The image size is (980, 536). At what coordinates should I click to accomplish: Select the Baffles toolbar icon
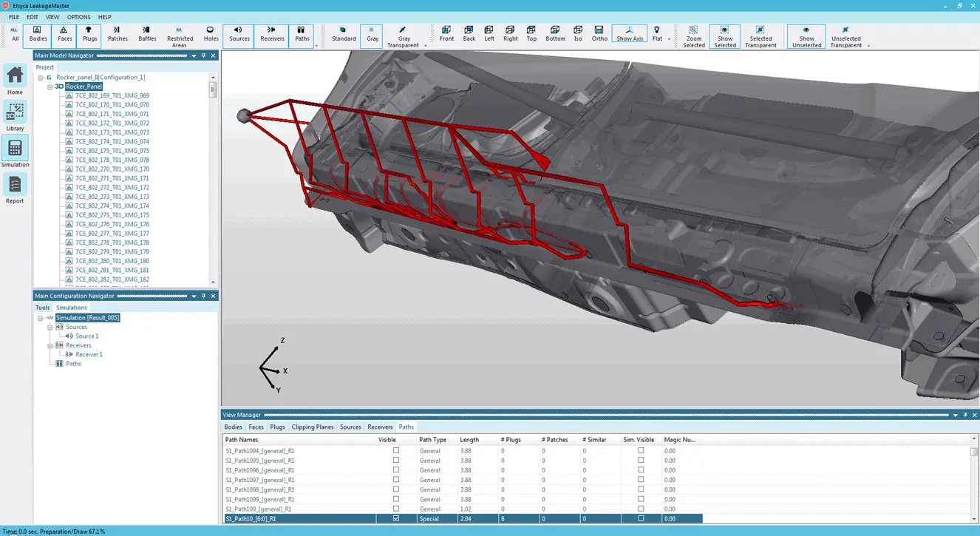pyautogui.click(x=147, y=34)
